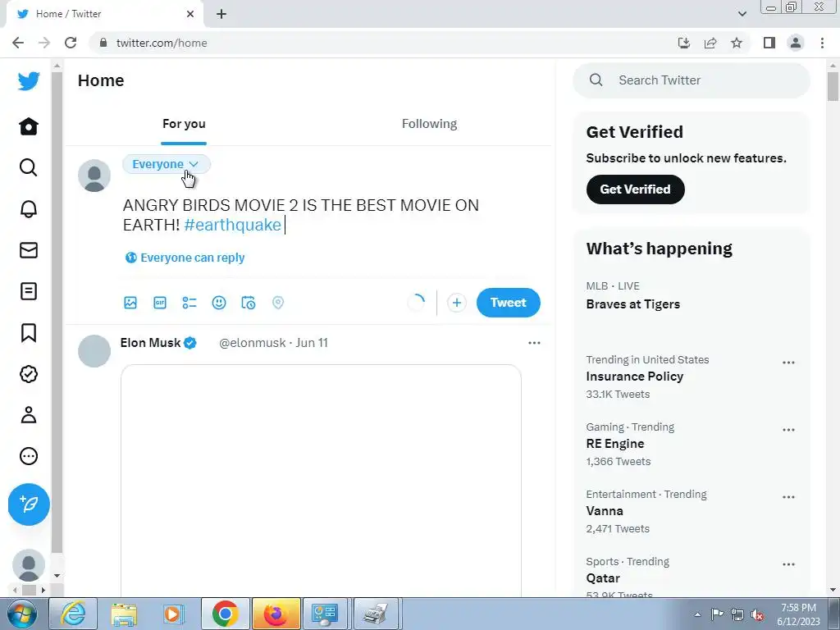Click the Twitter bird logo
The image size is (840, 630).
click(29, 81)
